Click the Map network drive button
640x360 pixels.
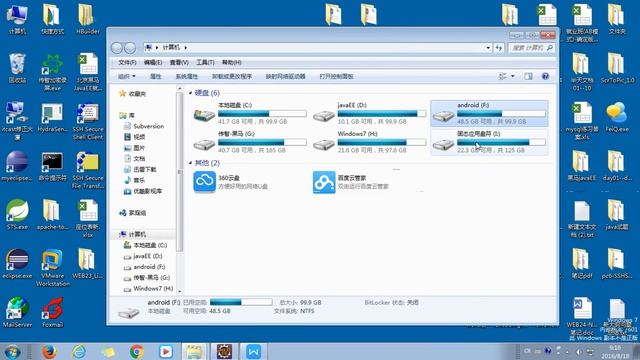(x=285, y=76)
